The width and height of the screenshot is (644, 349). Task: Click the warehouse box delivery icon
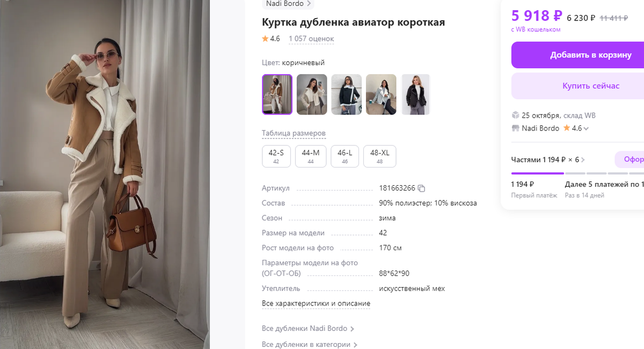click(x=515, y=115)
